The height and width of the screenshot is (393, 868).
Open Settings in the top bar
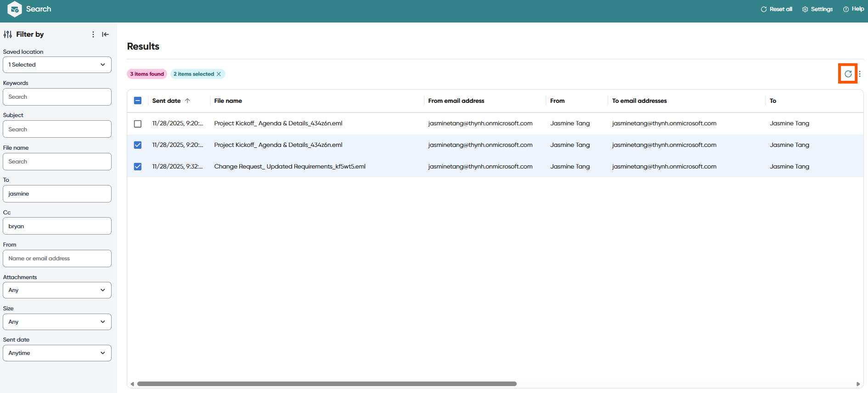point(817,9)
